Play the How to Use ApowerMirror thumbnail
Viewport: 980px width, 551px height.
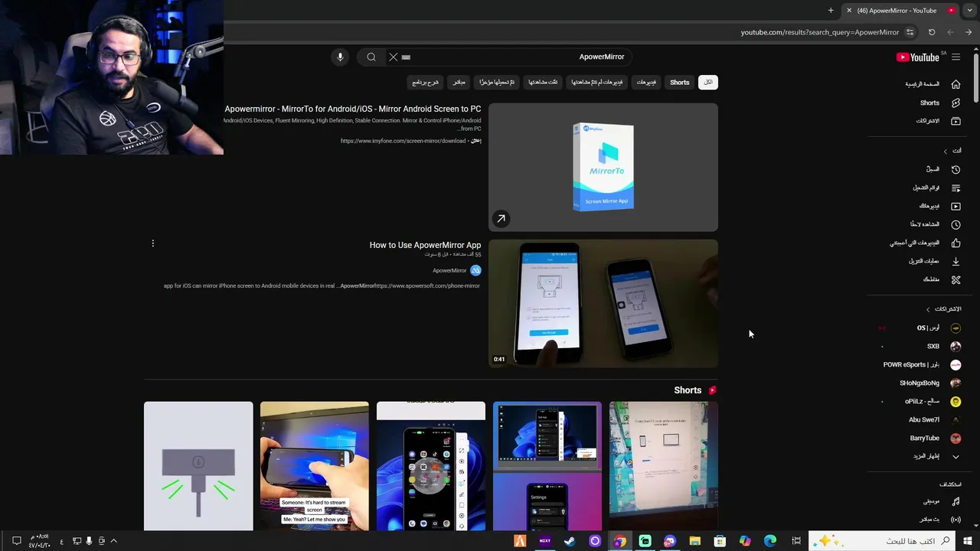coord(603,303)
